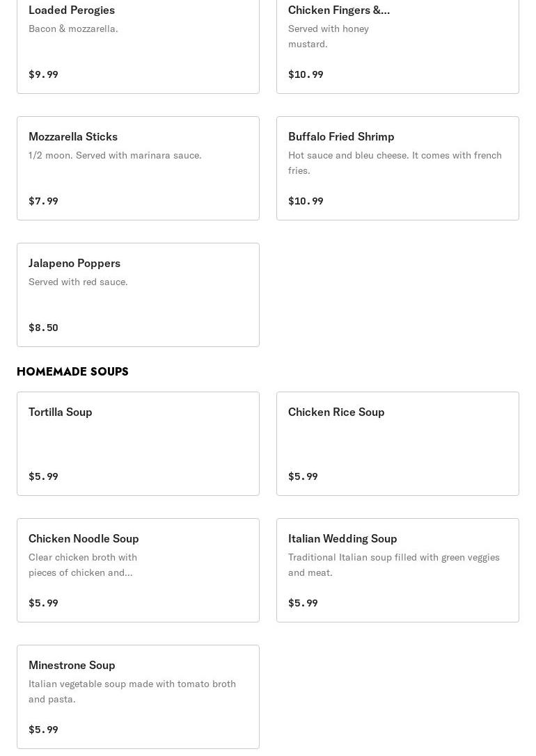
Task: Click the $7.99 Mozzarella Sticks price
Action: point(43,201)
